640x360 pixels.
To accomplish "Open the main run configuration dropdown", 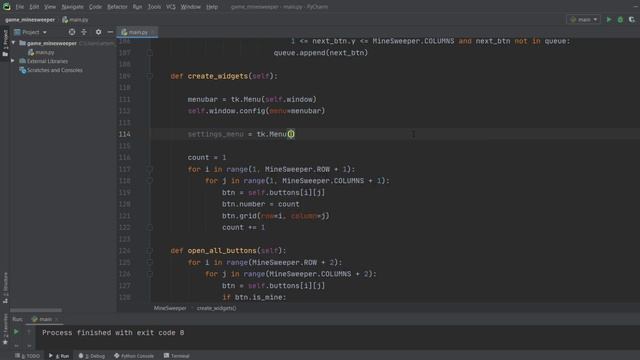I will point(584,20).
